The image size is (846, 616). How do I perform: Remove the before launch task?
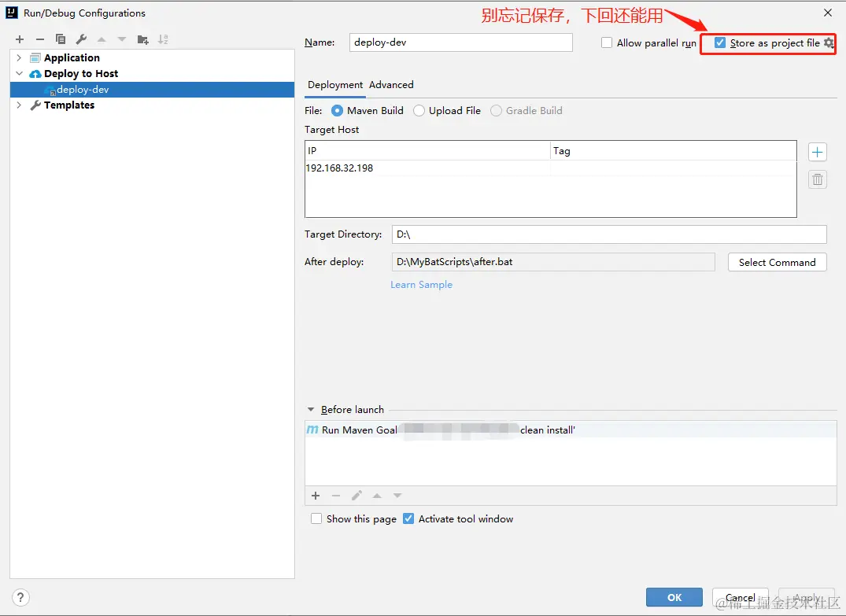(336, 496)
